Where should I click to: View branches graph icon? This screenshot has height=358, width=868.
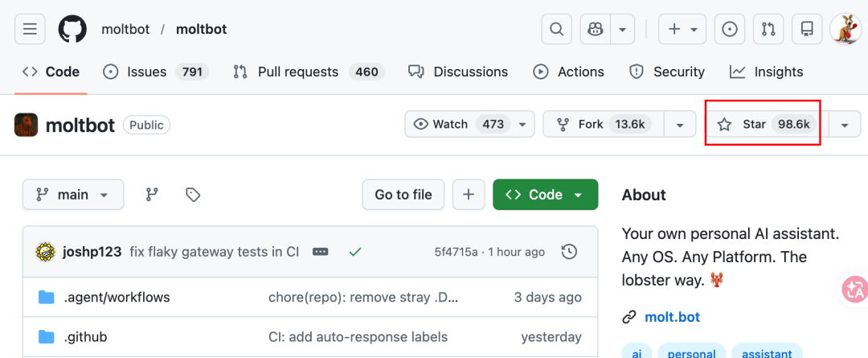pos(151,195)
